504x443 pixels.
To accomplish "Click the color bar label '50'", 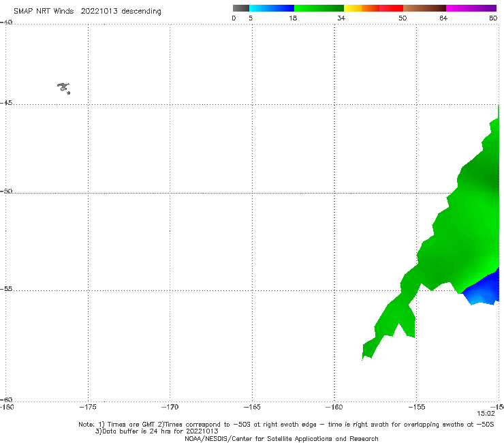I will coord(403,18).
